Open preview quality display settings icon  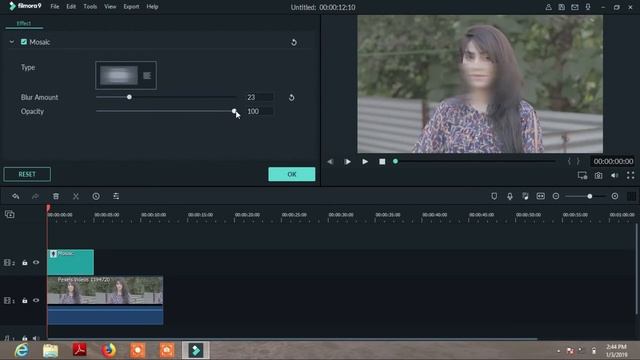(582, 176)
